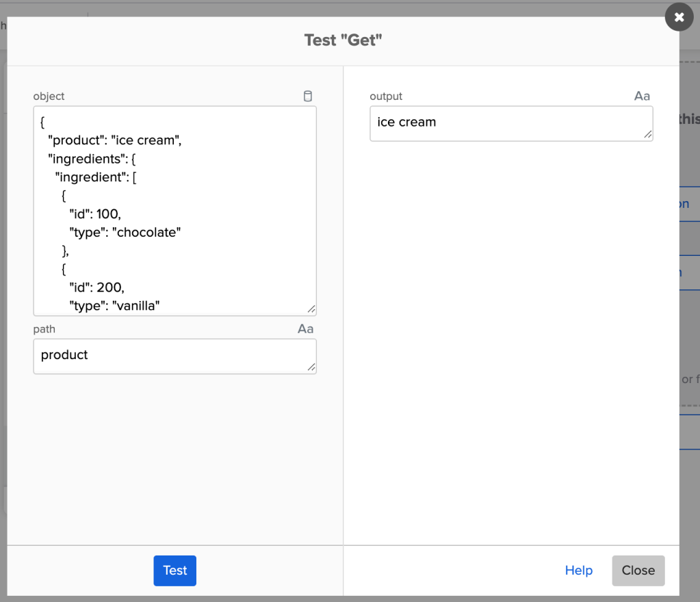Click the clipboard copy icon above object field
Image resolution: width=700 pixels, height=602 pixels.
click(x=308, y=96)
